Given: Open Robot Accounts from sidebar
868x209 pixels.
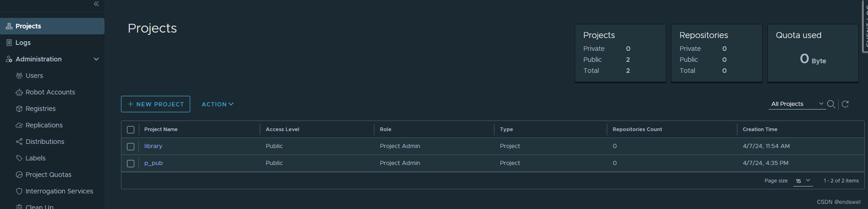Looking at the screenshot, I should point(50,92).
